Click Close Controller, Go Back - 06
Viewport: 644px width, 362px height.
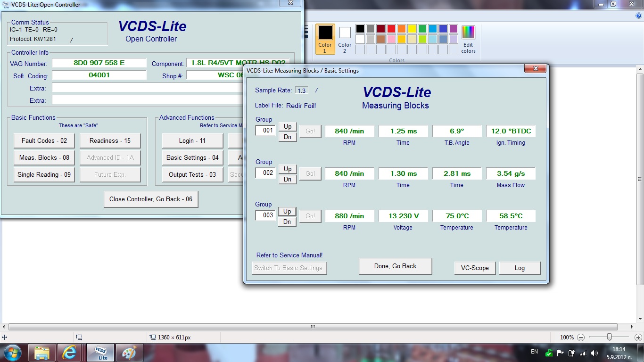[x=151, y=199]
